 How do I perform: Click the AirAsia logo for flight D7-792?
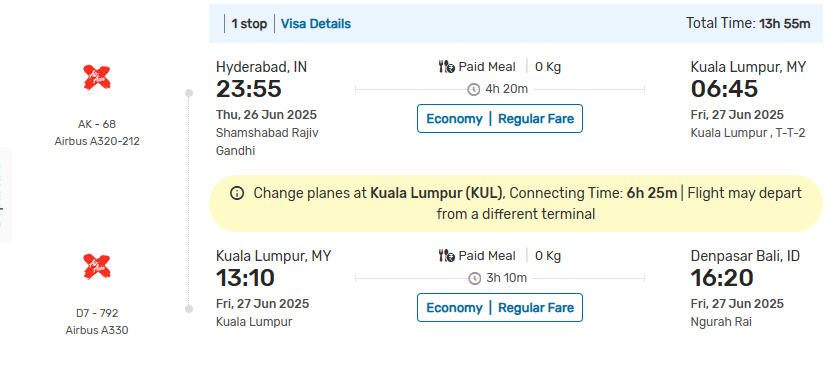[97, 267]
